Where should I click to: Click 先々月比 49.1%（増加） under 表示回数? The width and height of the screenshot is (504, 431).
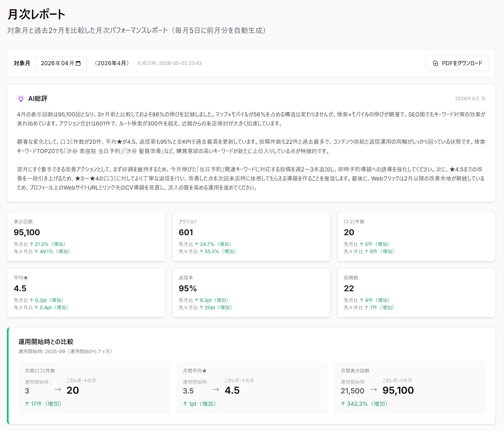tap(43, 251)
